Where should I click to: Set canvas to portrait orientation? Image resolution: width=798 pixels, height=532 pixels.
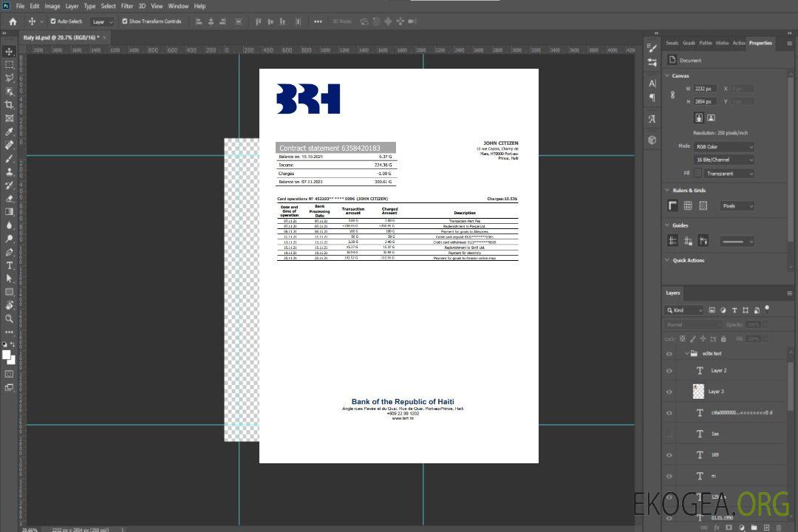[699, 118]
